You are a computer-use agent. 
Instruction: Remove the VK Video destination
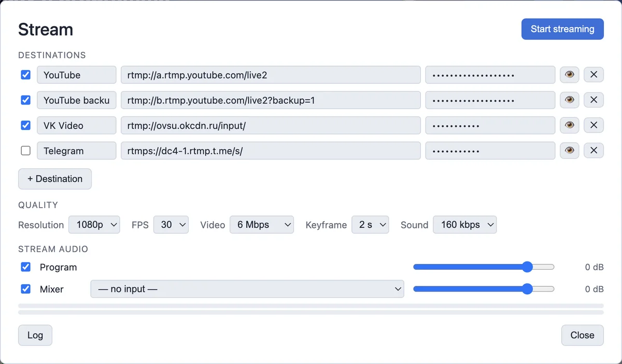pyautogui.click(x=594, y=125)
